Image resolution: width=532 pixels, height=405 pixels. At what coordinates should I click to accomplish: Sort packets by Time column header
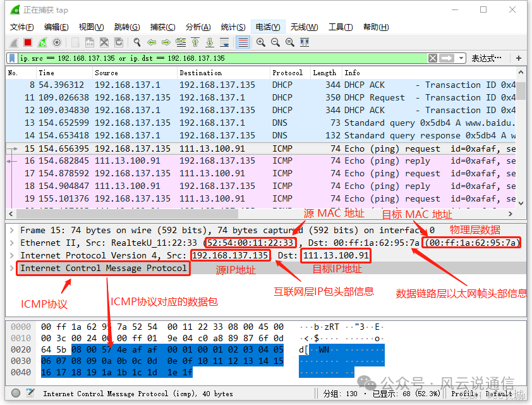coord(64,73)
